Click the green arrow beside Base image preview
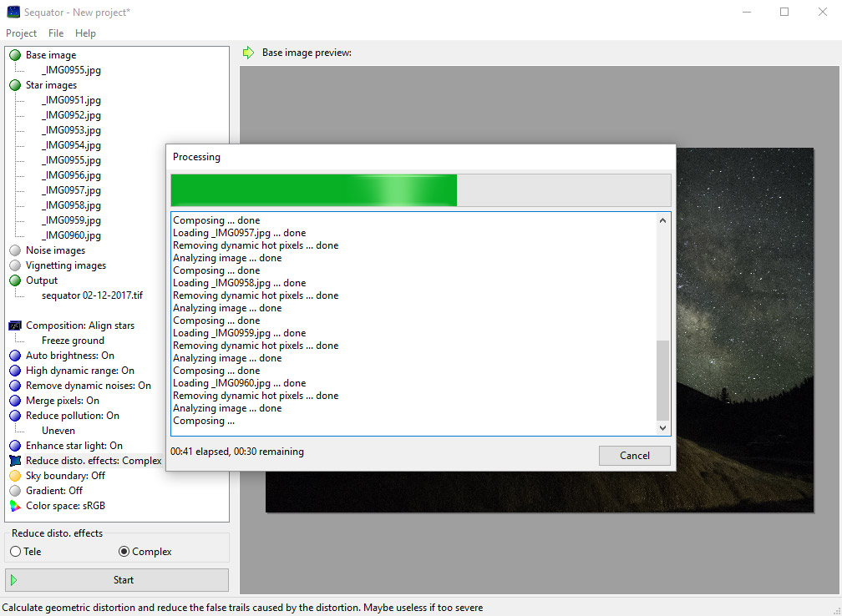Image resolution: width=842 pixels, height=616 pixels. point(248,53)
